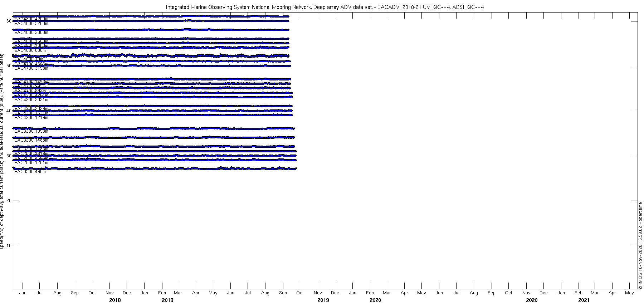Screen dimensions: 644x304
Task: Click the y-axis tick label 50
Action: 9,66
